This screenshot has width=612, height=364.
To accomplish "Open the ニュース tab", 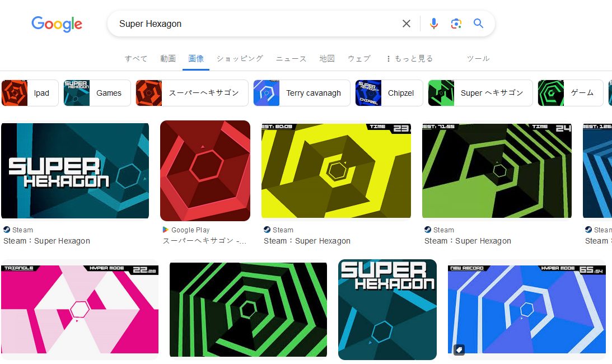I will click(291, 59).
